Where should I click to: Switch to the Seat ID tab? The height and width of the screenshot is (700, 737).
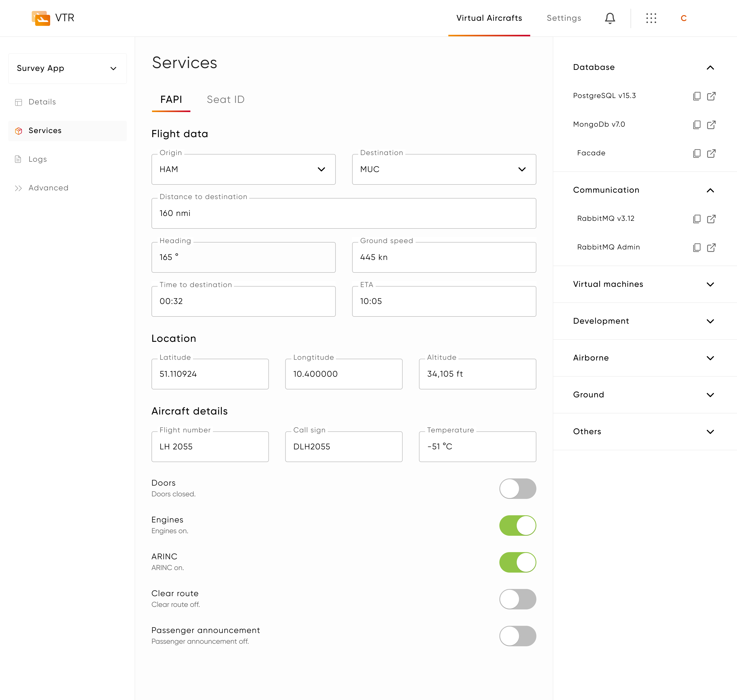pos(225,99)
